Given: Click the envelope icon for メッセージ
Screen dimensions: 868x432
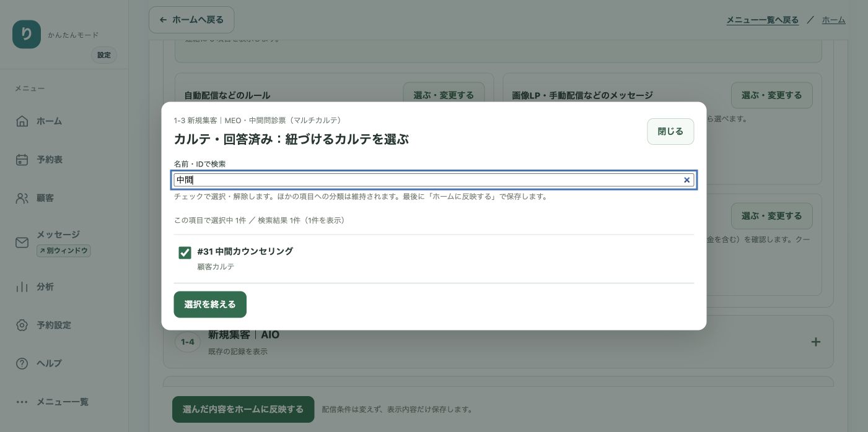Looking at the screenshot, I should 22,243.
